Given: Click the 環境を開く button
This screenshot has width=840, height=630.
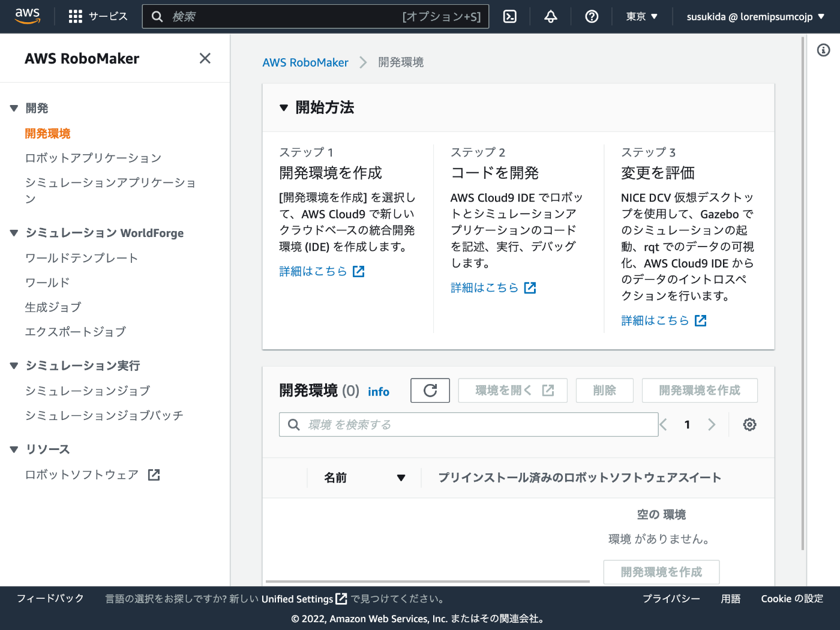Looking at the screenshot, I should click(513, 391).
